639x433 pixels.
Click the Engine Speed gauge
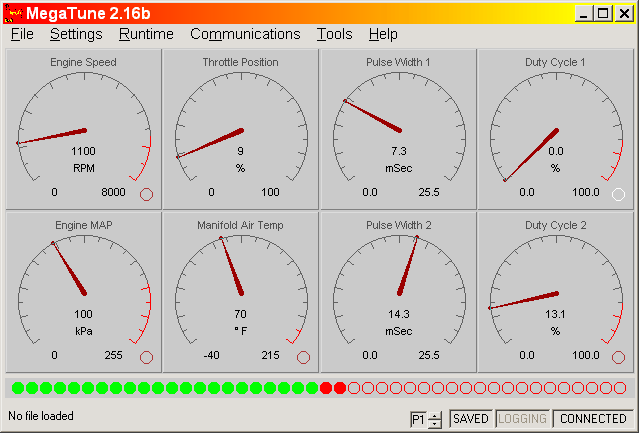84,130
